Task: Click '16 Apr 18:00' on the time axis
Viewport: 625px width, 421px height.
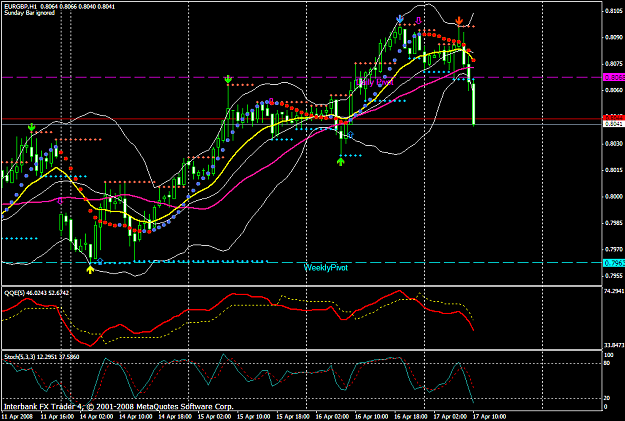Action: point(410,416)
